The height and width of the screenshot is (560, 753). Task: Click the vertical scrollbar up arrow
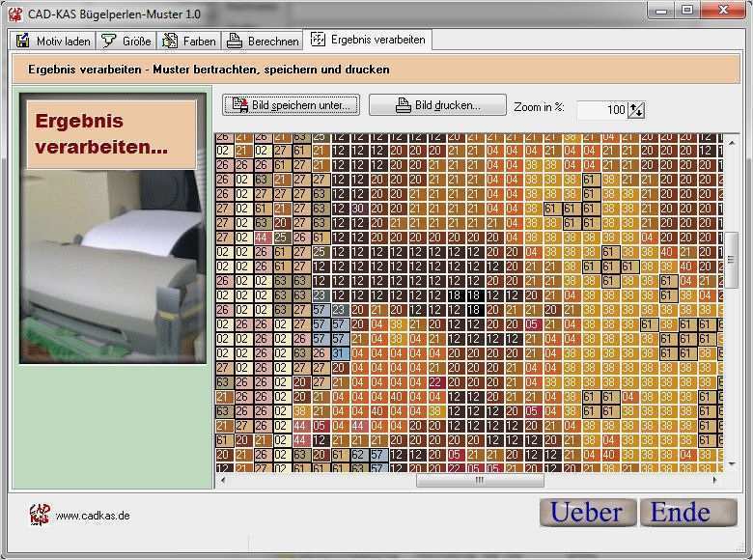click(x=732, y=143)
